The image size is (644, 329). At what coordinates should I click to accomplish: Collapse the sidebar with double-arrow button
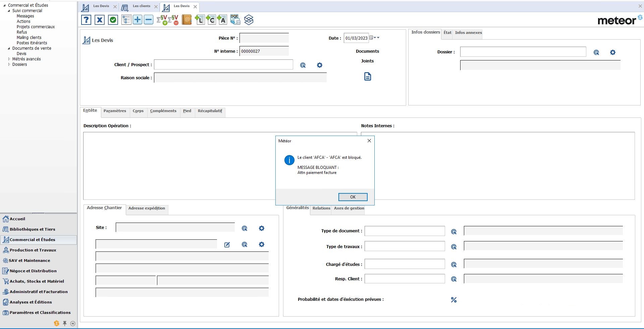(73, 324)
